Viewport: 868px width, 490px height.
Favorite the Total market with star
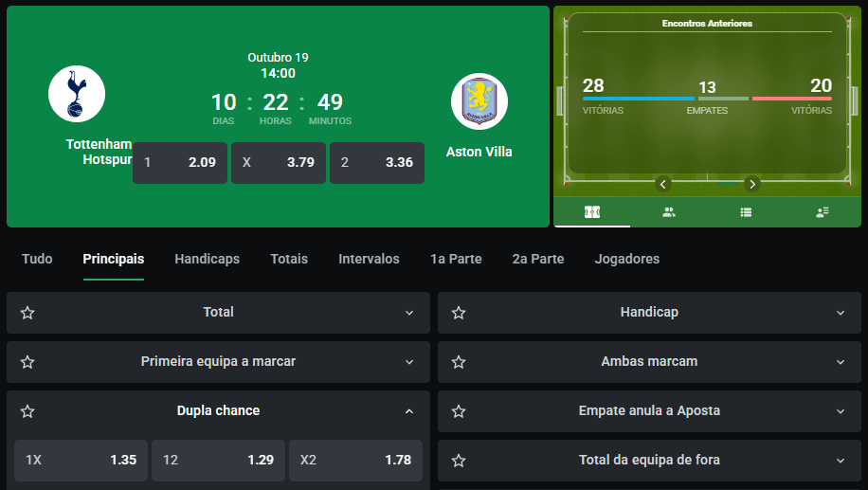pos(27,313)
